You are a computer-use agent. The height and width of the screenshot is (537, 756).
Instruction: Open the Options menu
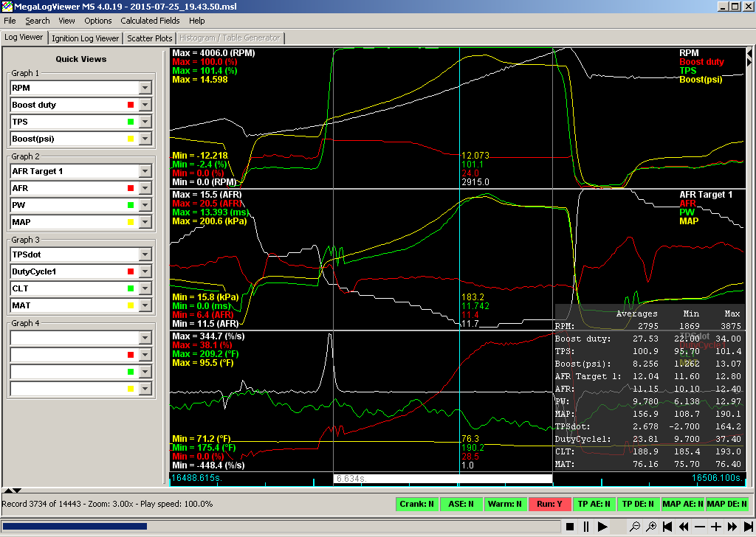[x=98, y=21]
